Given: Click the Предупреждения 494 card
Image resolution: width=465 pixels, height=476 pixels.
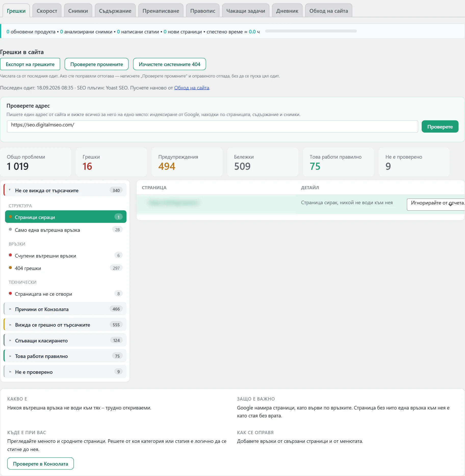Looking at the screenshot, I should [187, 162].
